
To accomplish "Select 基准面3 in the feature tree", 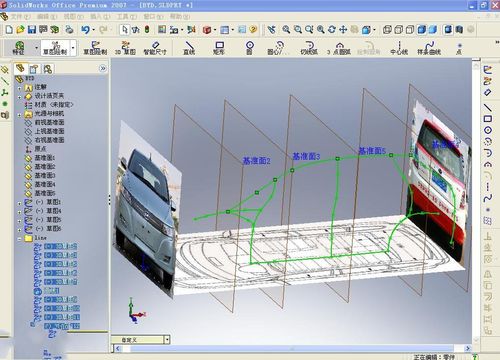I will 45,175.
